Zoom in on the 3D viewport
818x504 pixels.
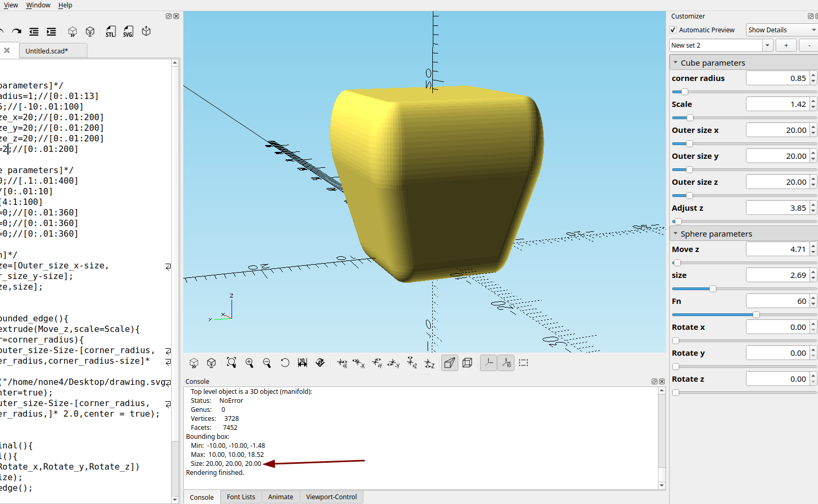tap(250, 363)
